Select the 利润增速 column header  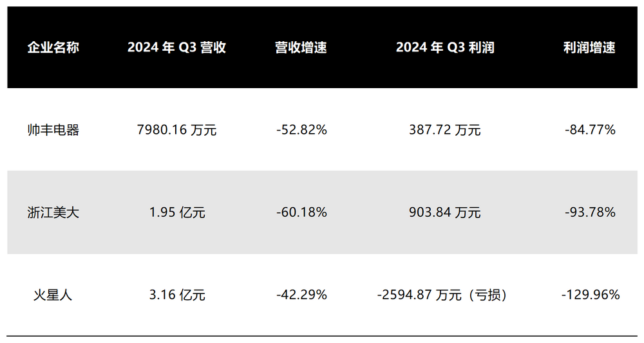tap(589, 48)
